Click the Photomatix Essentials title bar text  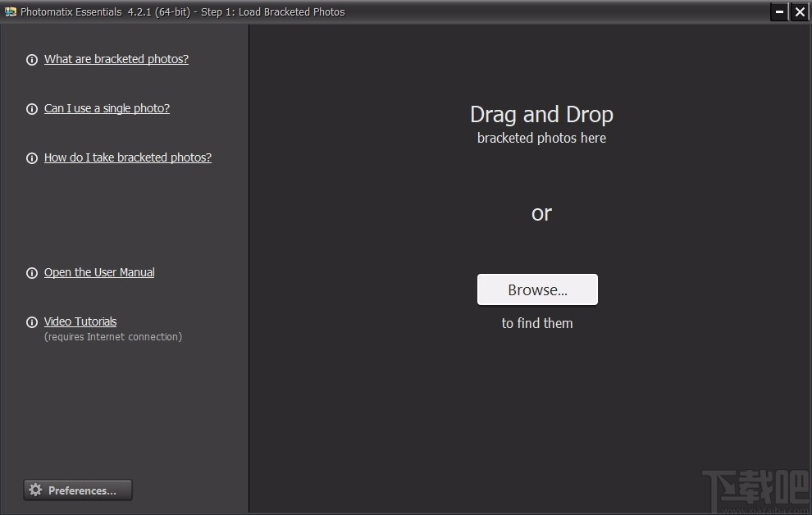click(183, 12)
